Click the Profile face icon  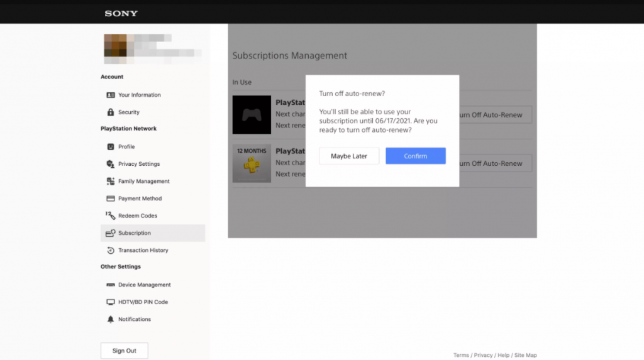111,146
